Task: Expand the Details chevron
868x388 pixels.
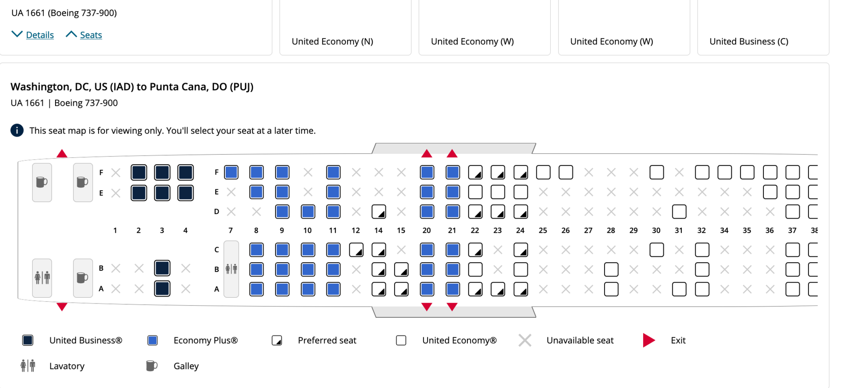Action: coord(17,34)
